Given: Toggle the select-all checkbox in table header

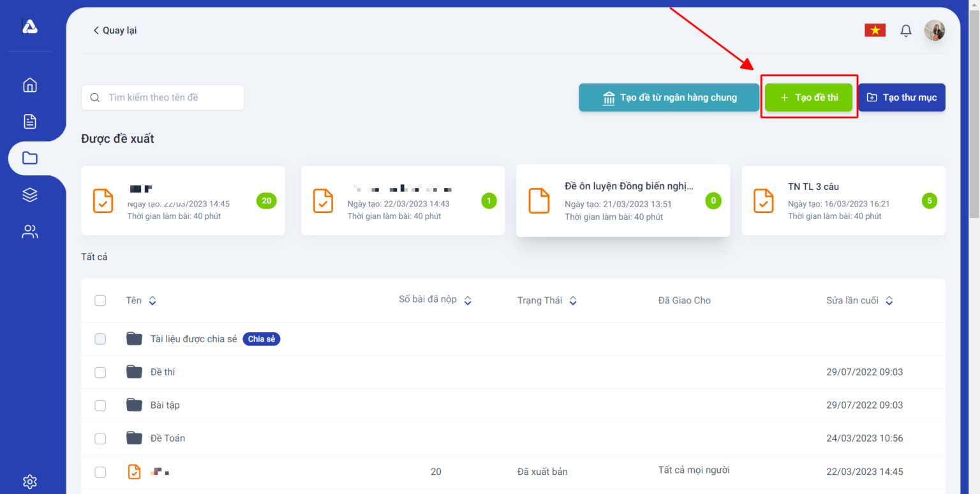Looking at the screenshot, I should pos(100,300).
